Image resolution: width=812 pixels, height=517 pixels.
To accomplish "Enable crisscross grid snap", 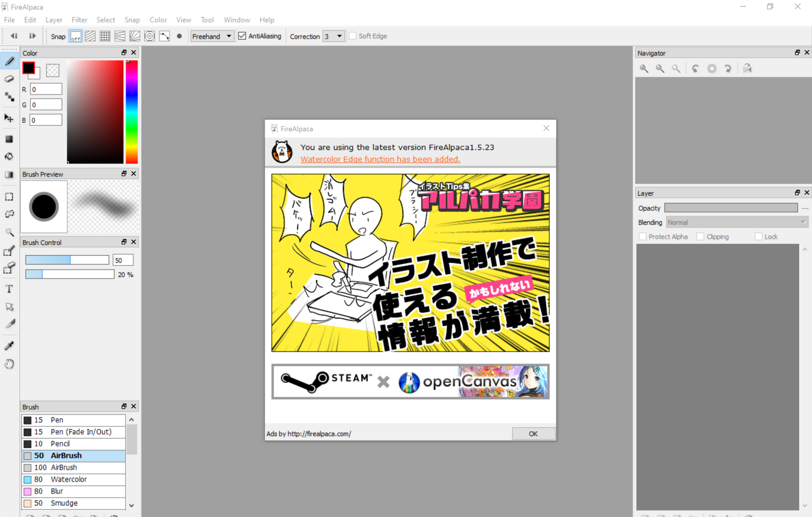I will (x=105, y=36).
